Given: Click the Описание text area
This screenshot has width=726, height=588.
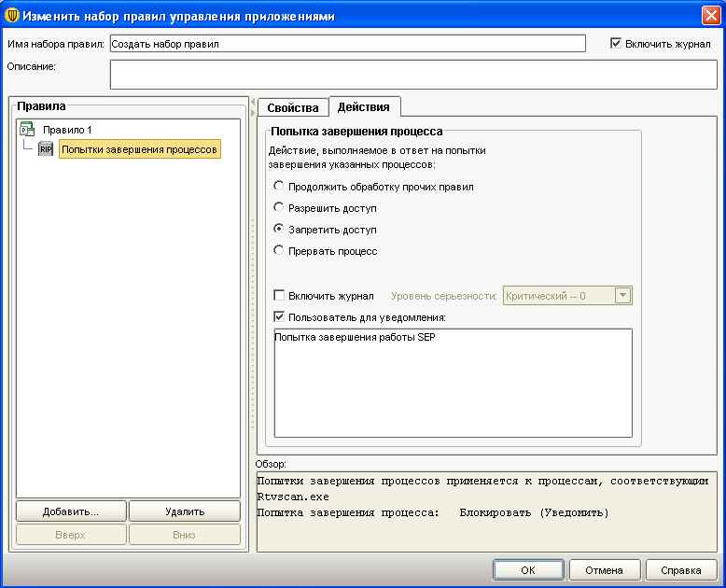Looking at the screenshot, I should point(413,75).
